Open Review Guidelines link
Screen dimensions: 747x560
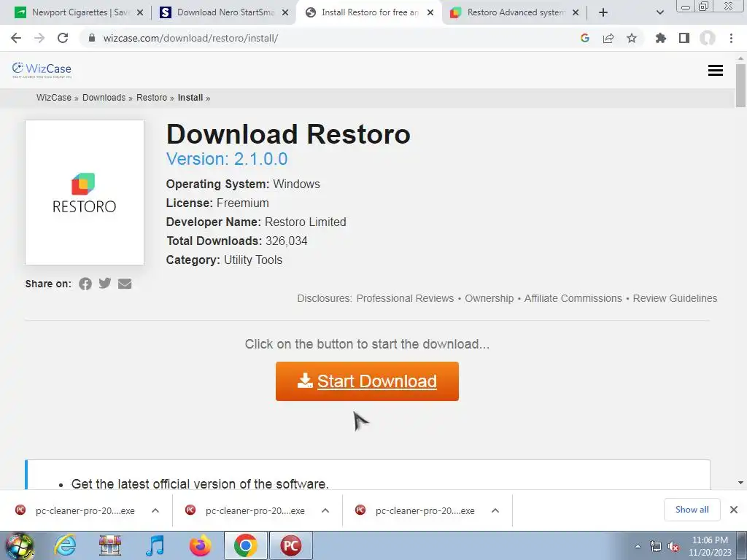(675, 298)
